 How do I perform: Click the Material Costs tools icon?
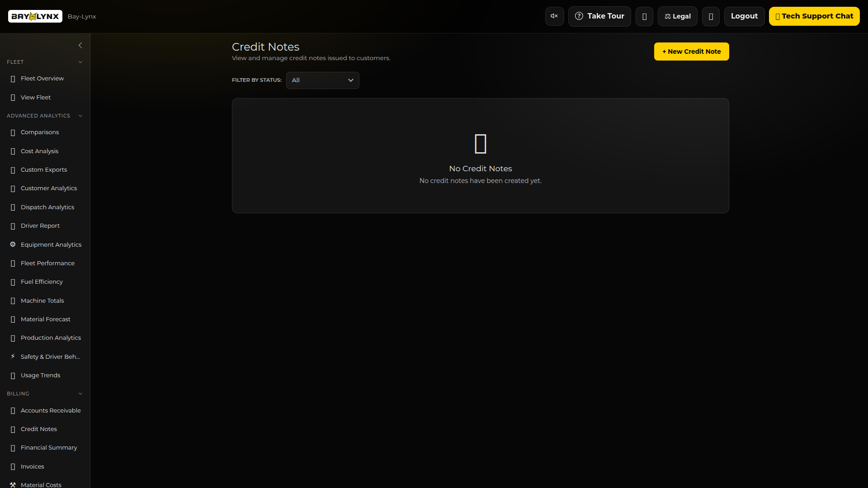point(13,484)
